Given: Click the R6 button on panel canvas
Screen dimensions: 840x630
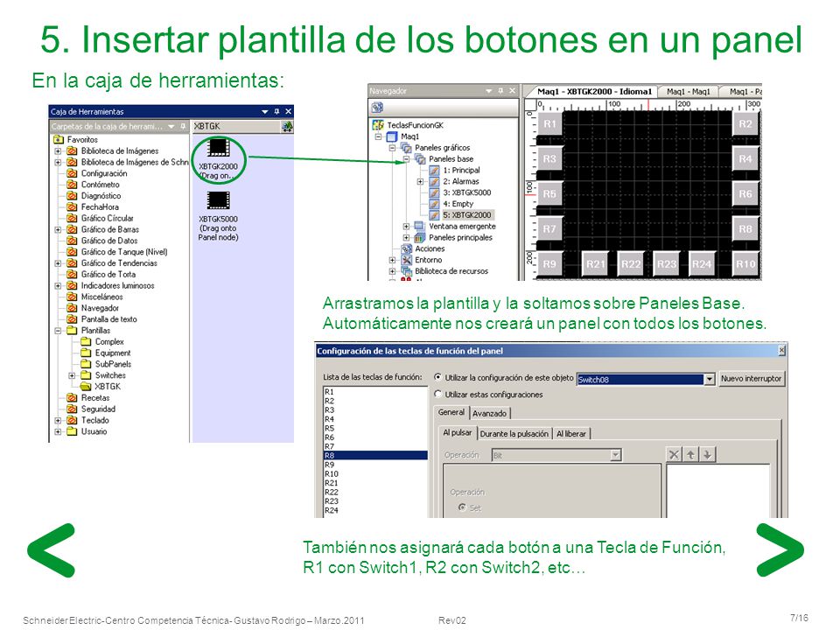Looking at the screenshot, I should (x=745, y=194).
